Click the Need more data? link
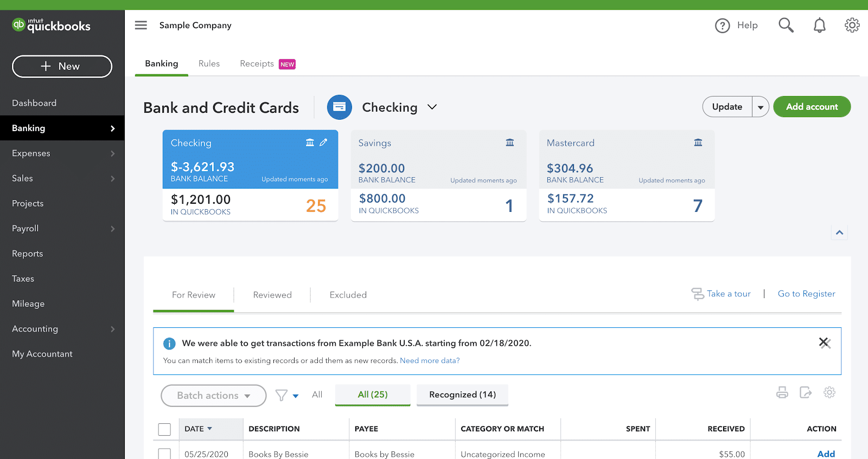Screen dimensions: 868x459 [x=430, y=360]
